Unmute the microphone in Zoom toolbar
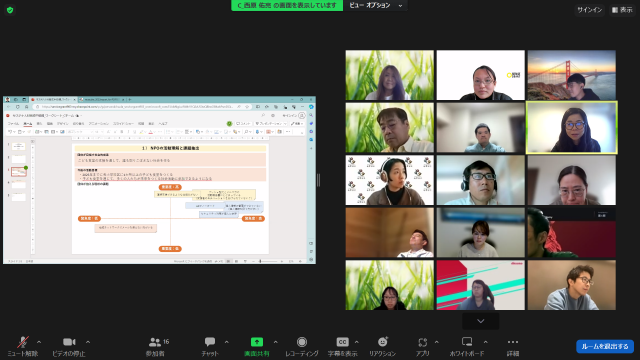The width and height of the screenshot is (640, 360). (x=22, y=342)
